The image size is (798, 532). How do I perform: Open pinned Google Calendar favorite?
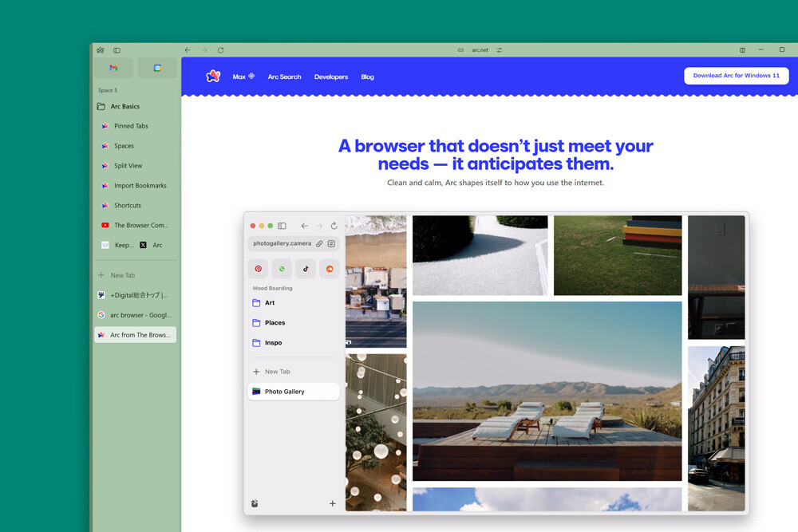(x=157, y=68)
